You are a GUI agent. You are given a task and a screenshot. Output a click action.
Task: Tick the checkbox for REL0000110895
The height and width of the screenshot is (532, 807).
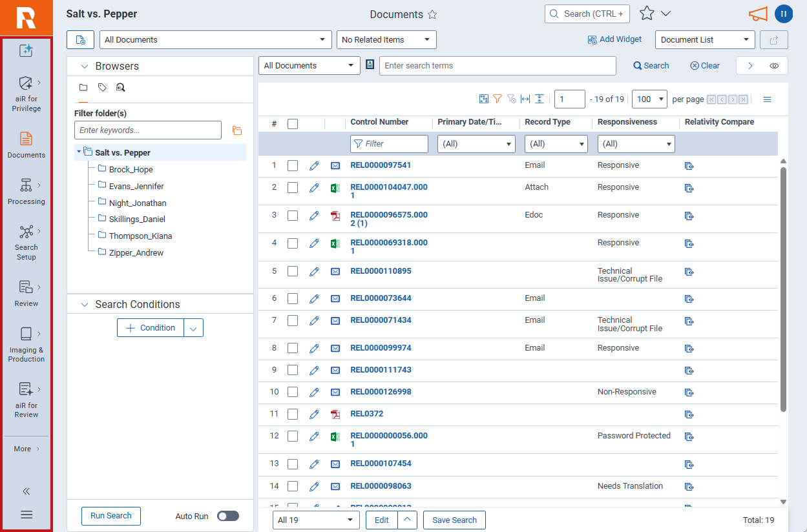pos(293,271)
